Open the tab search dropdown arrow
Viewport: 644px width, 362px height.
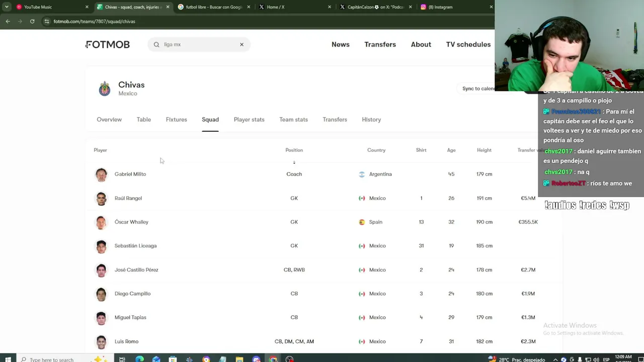click(7, 7)
